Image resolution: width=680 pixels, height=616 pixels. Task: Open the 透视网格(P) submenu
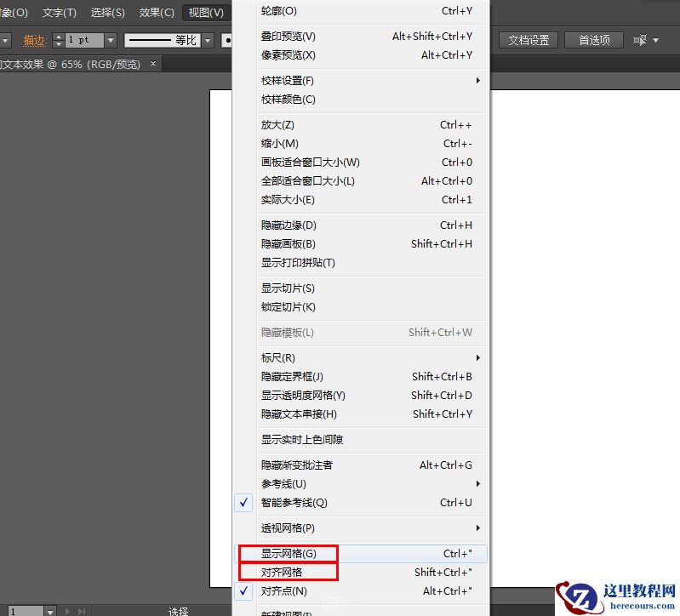pos(374,528)
